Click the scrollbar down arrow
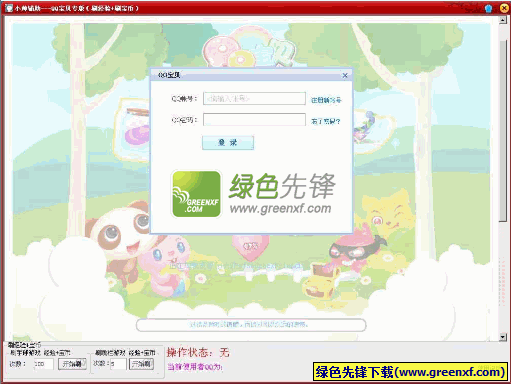The height and width of the screenshot is (384, 511). coord(503,337)
